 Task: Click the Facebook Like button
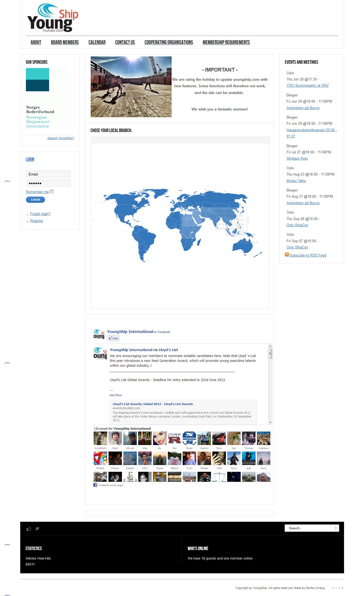[x=113, y=338]
